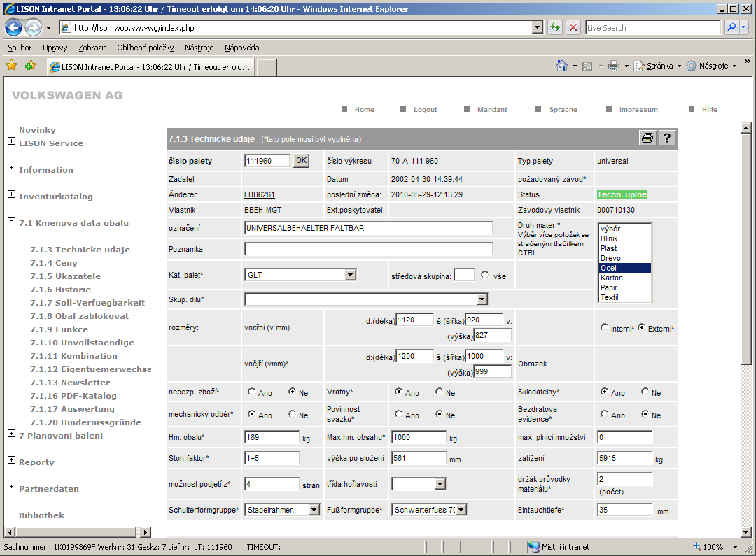Click the blank new tab button

click(266, 67)
